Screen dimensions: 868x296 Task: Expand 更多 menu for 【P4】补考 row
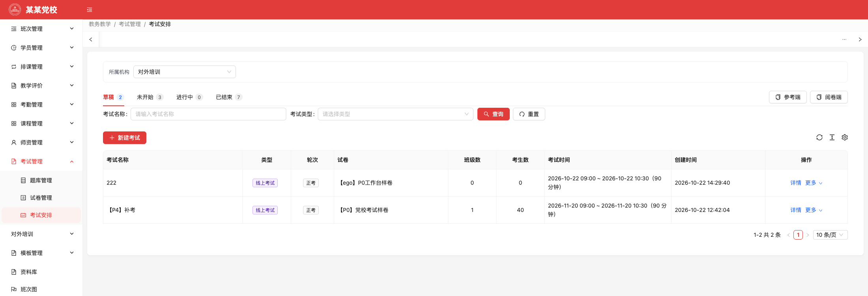point(814,210)
